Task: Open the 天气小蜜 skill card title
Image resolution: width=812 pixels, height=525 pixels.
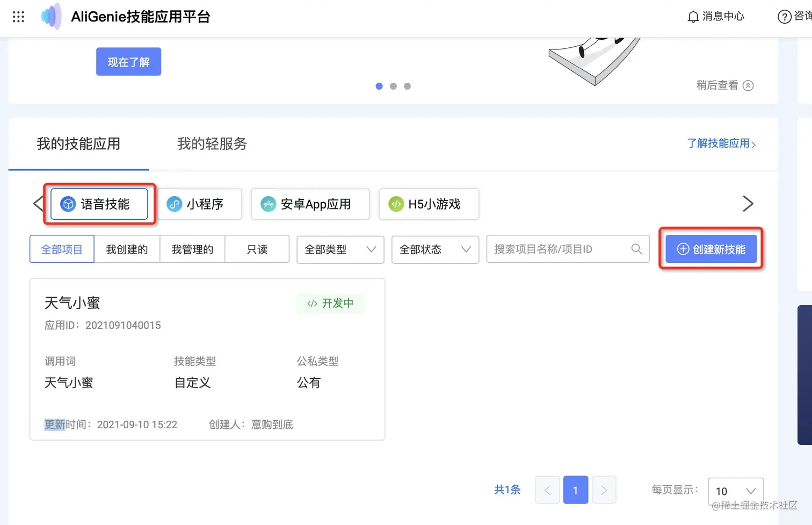Action: click(73, 303)
